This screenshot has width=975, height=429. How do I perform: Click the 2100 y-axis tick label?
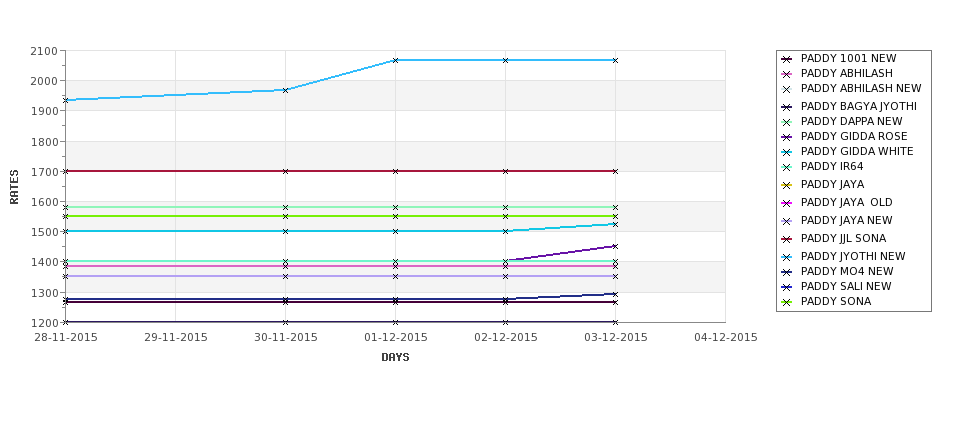(44, 52)
